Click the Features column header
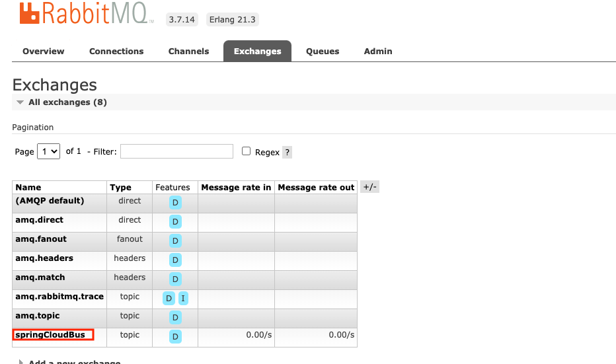 [x=173, y=188]
